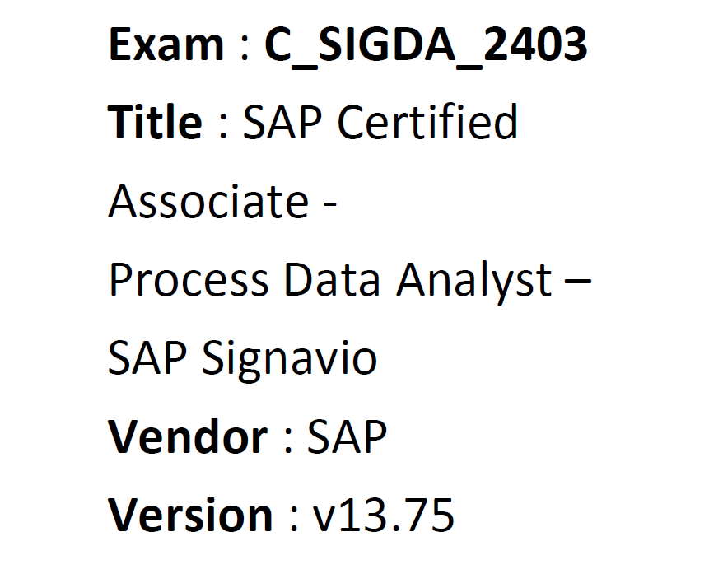
Task: Click the bold "Version" label
Action: tap(190, 515)
